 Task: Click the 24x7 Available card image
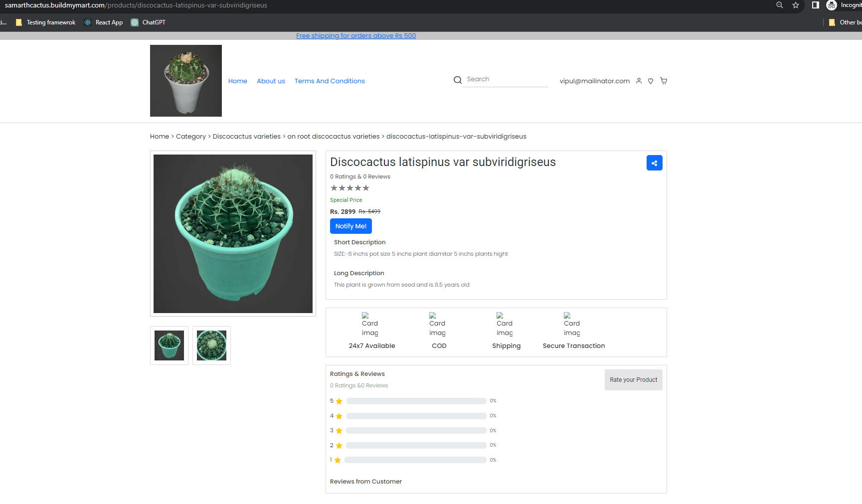370,325
